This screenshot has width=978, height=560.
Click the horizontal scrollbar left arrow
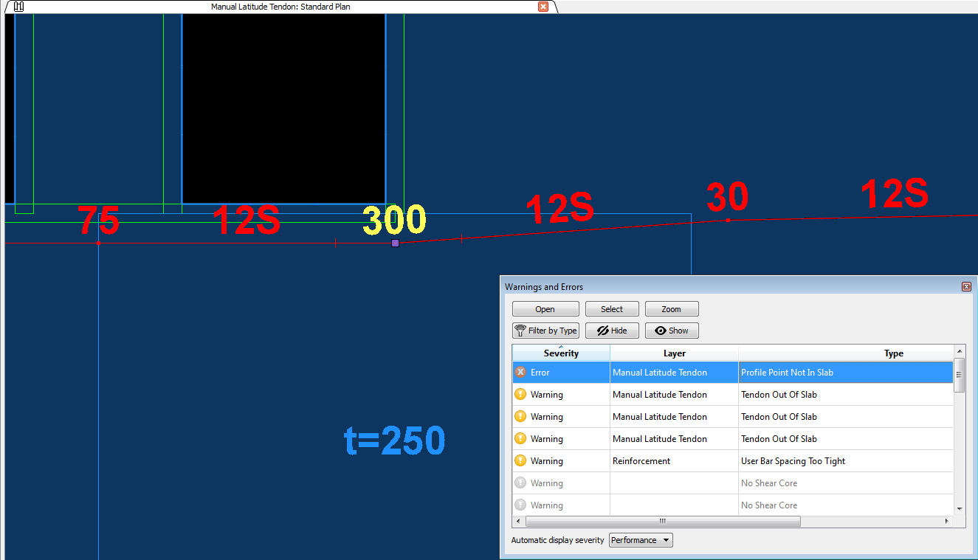coord(518,521)
